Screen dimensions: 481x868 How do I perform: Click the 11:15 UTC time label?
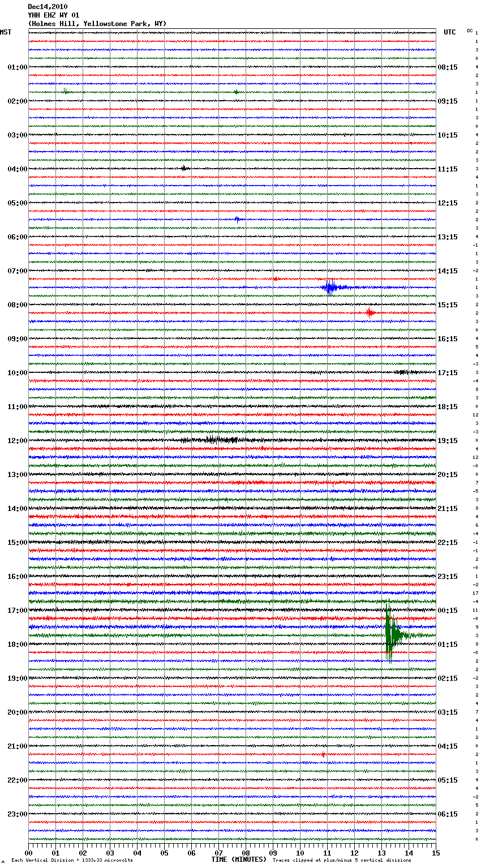[x=448, y=169]
